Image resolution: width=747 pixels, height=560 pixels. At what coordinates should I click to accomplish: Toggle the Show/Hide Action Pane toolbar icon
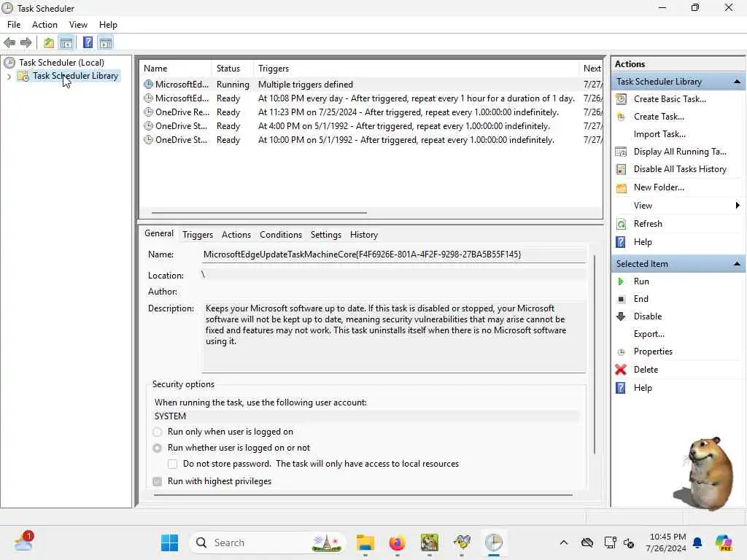106,43
